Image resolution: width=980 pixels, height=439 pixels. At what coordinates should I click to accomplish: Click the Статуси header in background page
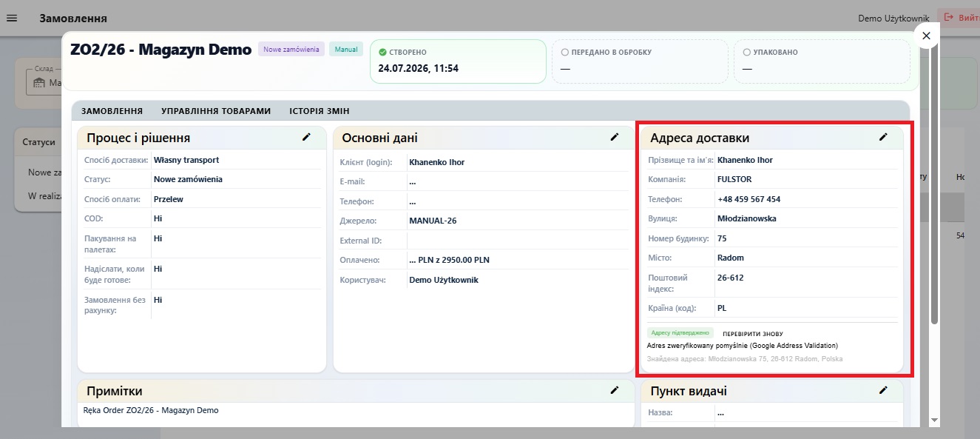coord(38,142)
